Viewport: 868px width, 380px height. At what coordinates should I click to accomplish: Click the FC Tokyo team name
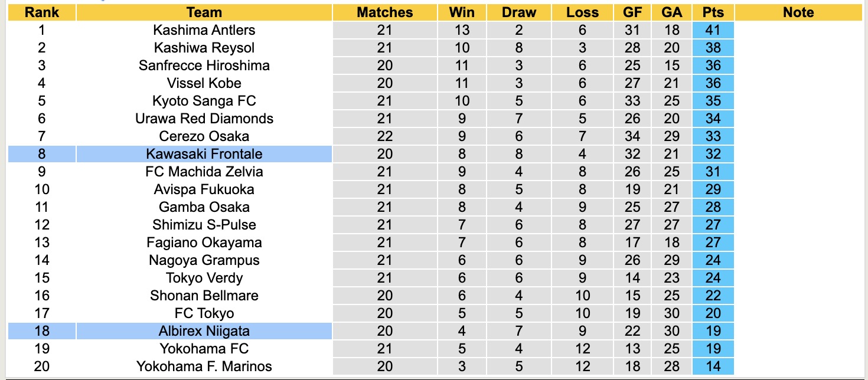click(204, 313)
